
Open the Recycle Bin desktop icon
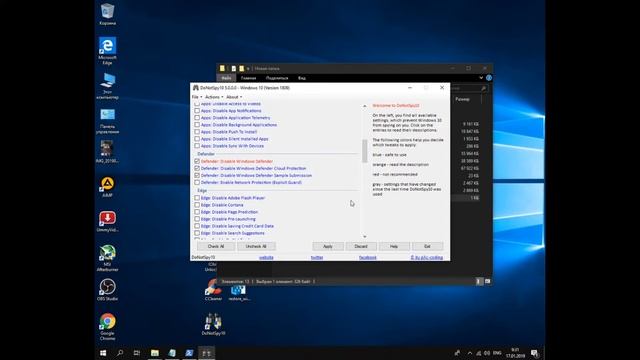point(107,14)
